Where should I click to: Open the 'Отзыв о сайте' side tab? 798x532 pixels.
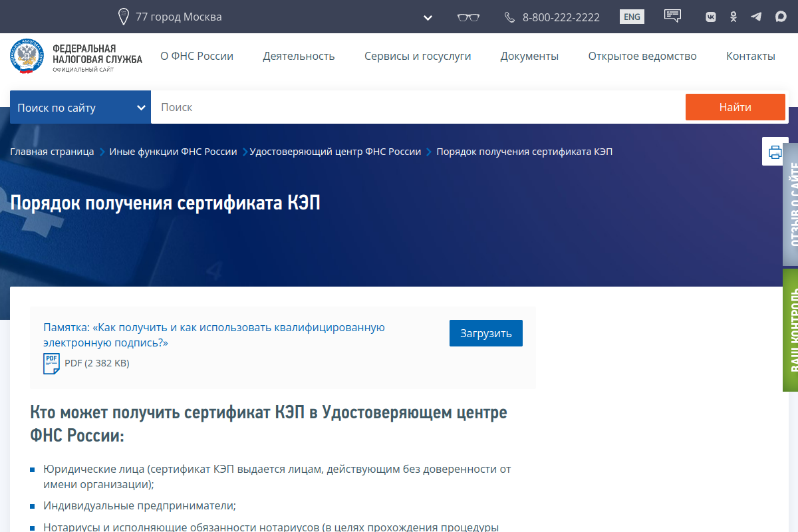tap(790, 205)
